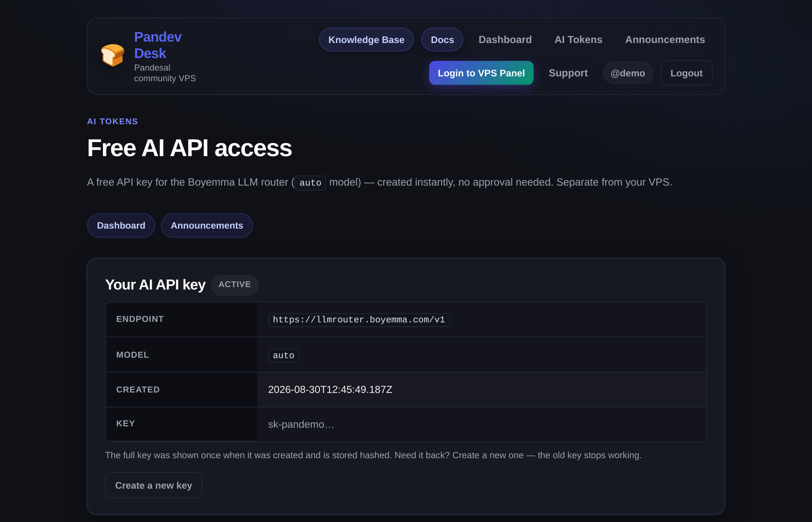Click the KEY row label
The image size is (812, 522).
(126, 423)
